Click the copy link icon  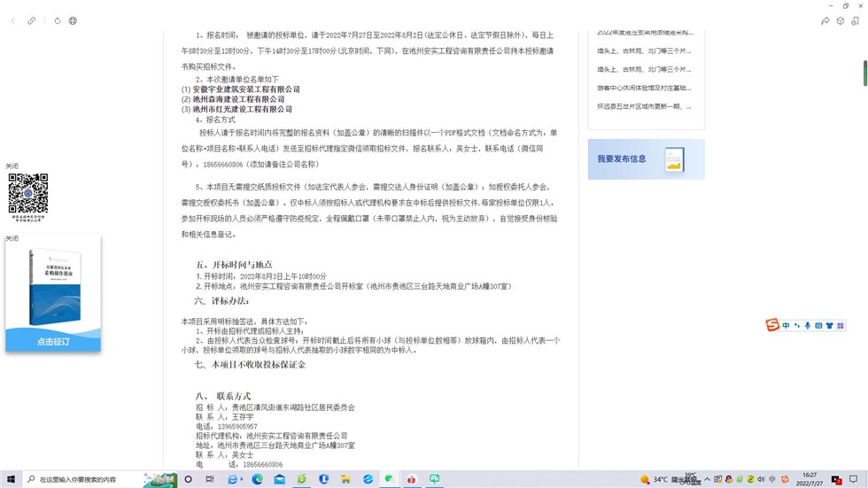pyautogui.click(x=32, y=20)
